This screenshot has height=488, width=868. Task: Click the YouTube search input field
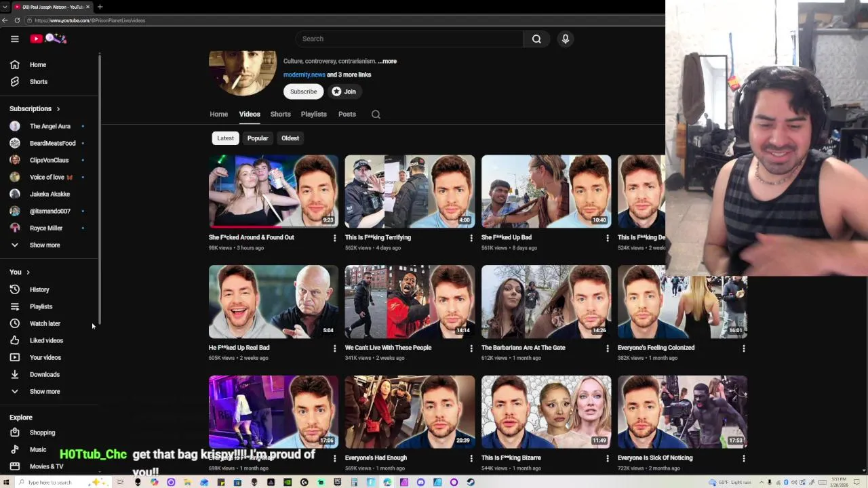click(409, 39)
